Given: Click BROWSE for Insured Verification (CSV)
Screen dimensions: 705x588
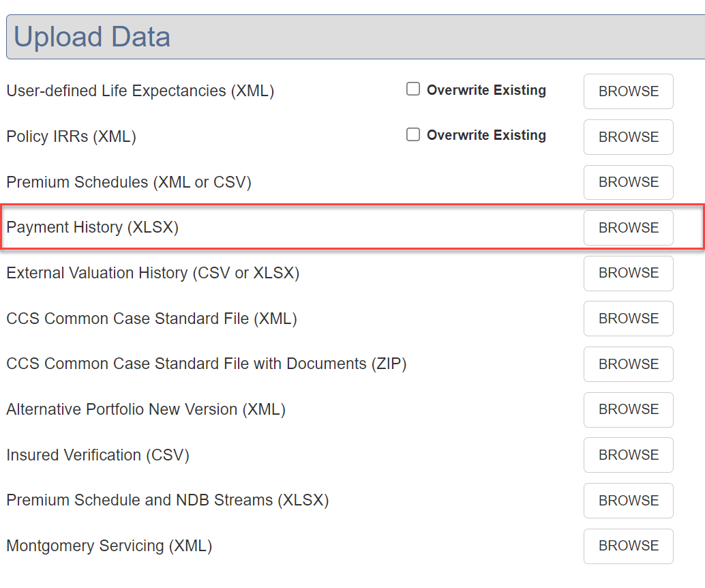Looking at the screenshot, I should tap(628, 455).
